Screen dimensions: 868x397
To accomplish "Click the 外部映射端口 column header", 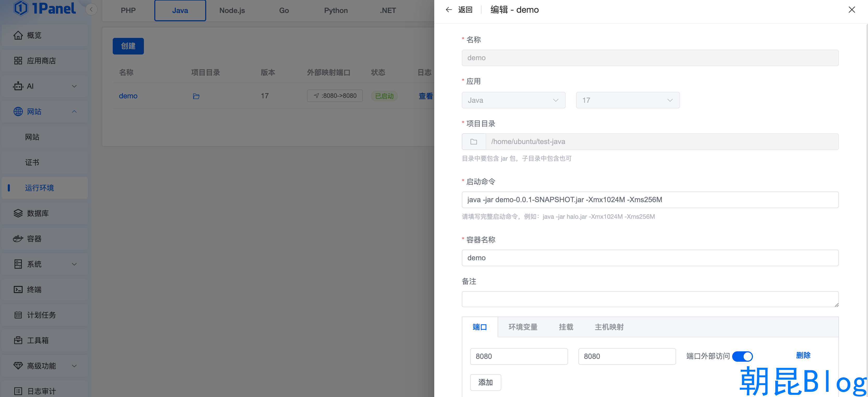I will (x=329, y=72).
